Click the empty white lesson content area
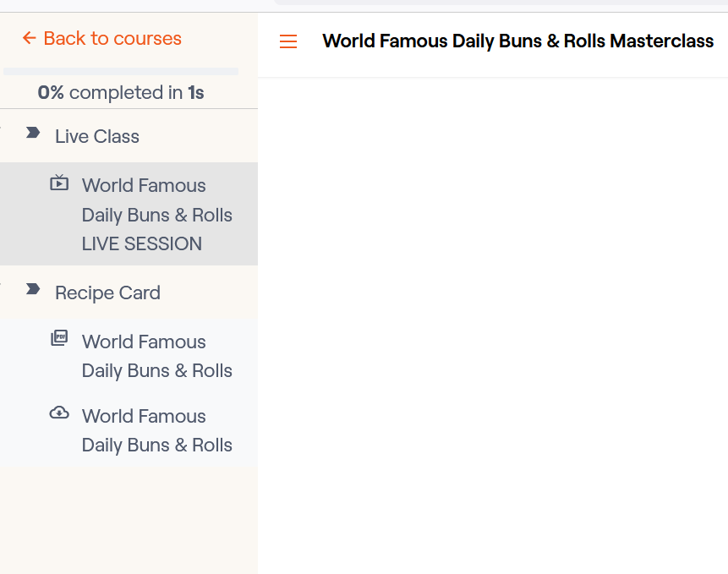The image size is (728, 574). pos(492,321)
